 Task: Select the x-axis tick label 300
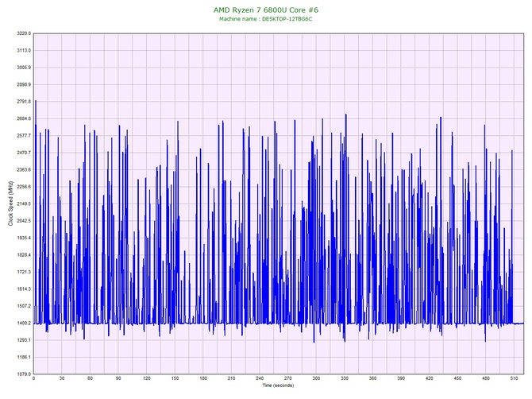(316, 378)
